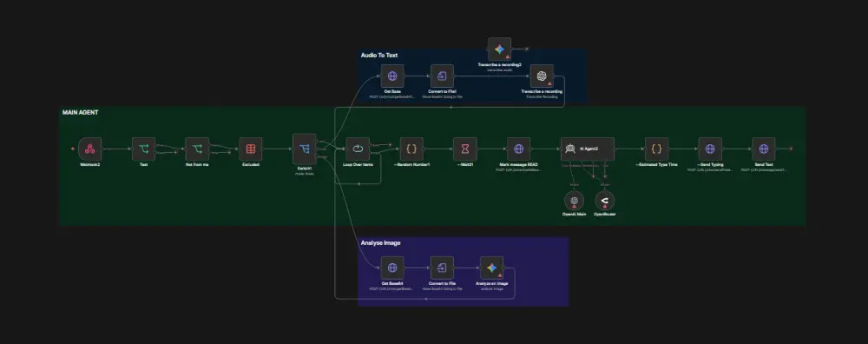The image size is (868, 344).
Task: Open the Analyze an image node
Action: [x=491, y=268]
